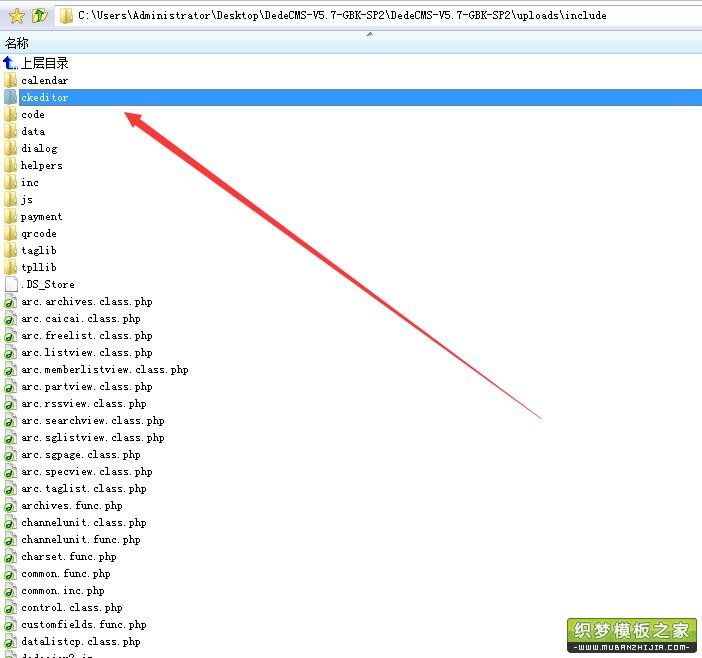This screenshot has width=702, height=658.
Task: Select file archives.func.php
Action: (x=72, y=506)
